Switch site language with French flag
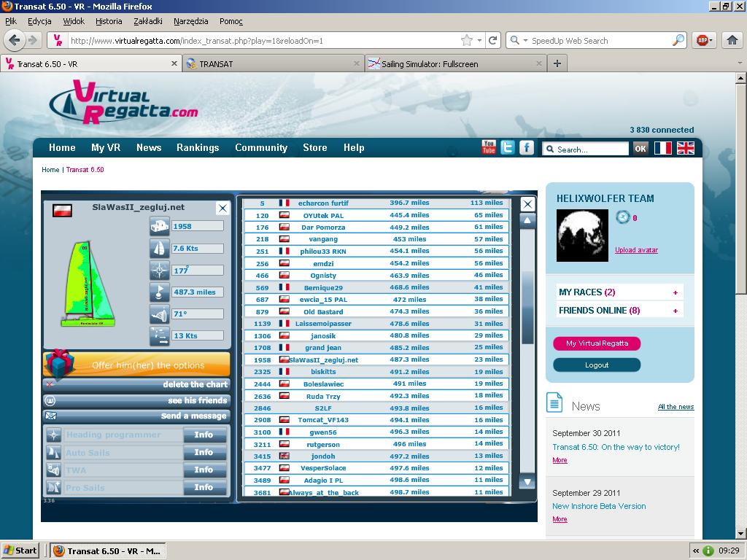 [662, 148]
